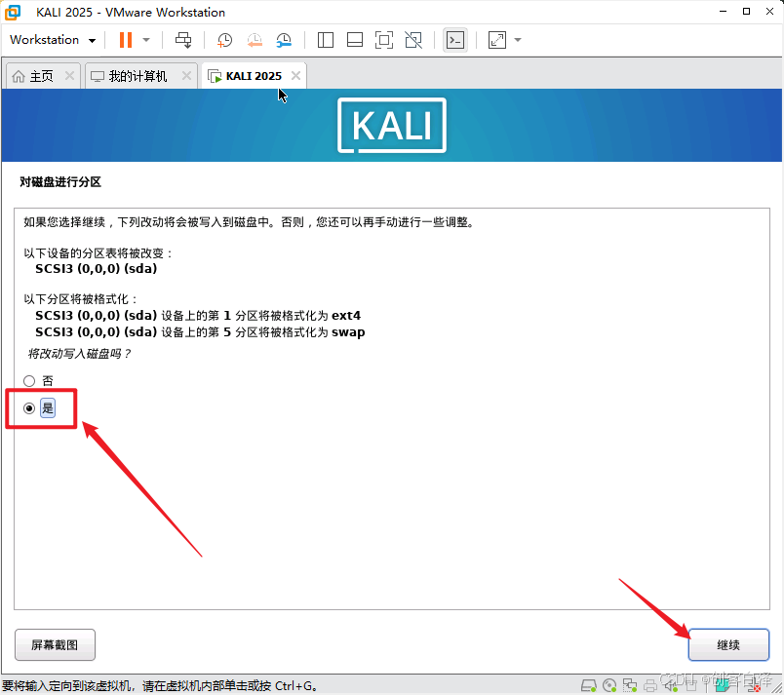Take a snapshot of this virtual machine

(225, 40)
